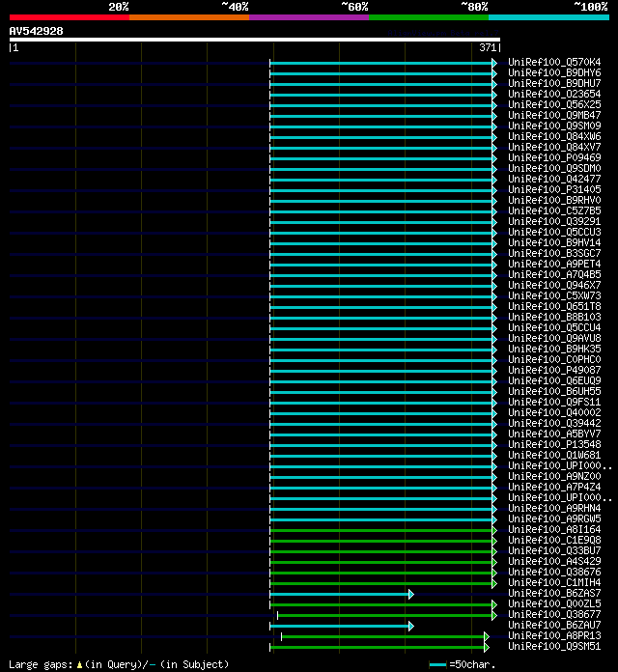Select the UniRef100_Q42477 label

(x=554, y=179)
